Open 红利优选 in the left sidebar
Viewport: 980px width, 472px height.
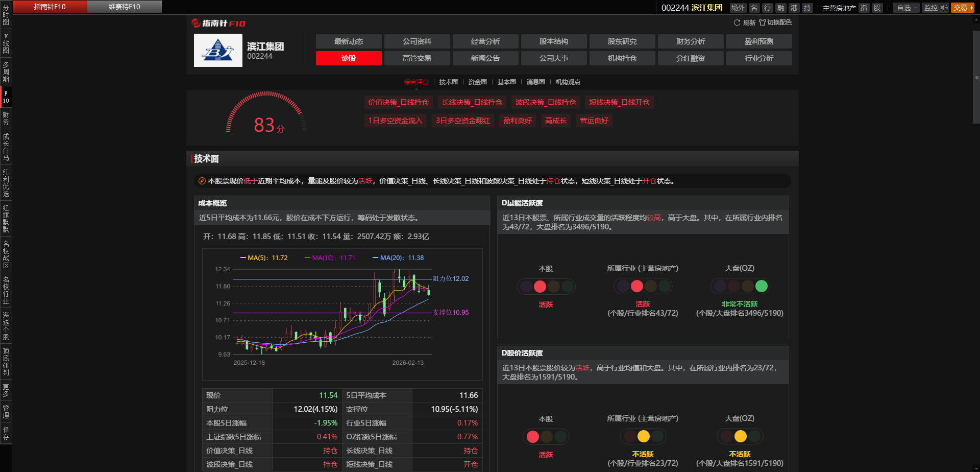point(6,183)
